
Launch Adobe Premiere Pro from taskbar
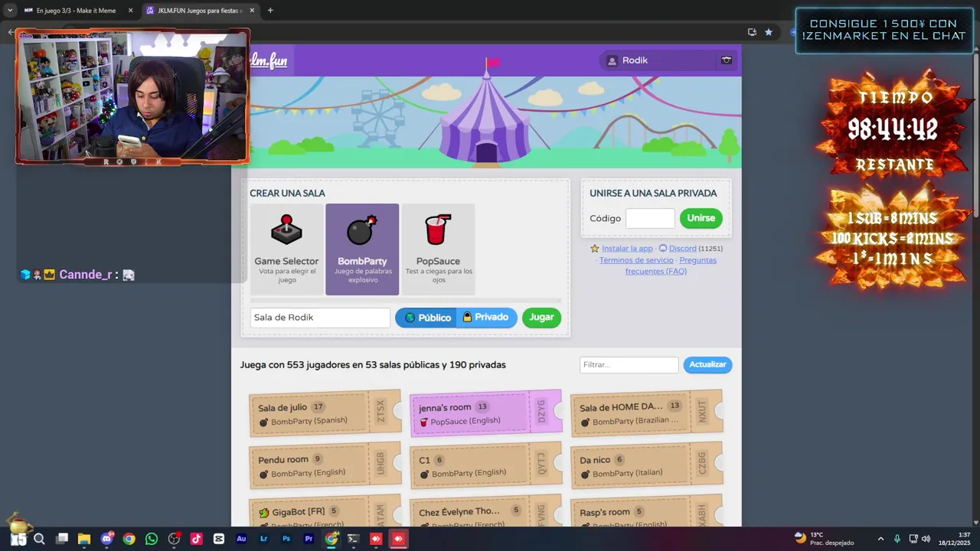point(309,539)
